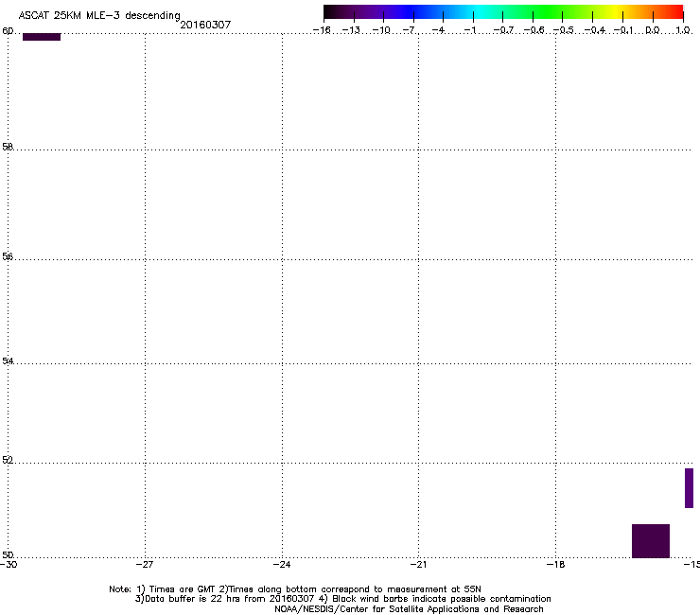Click the latitude 52 axis label
Screen dimensions: 700x615
click(8, 460)
